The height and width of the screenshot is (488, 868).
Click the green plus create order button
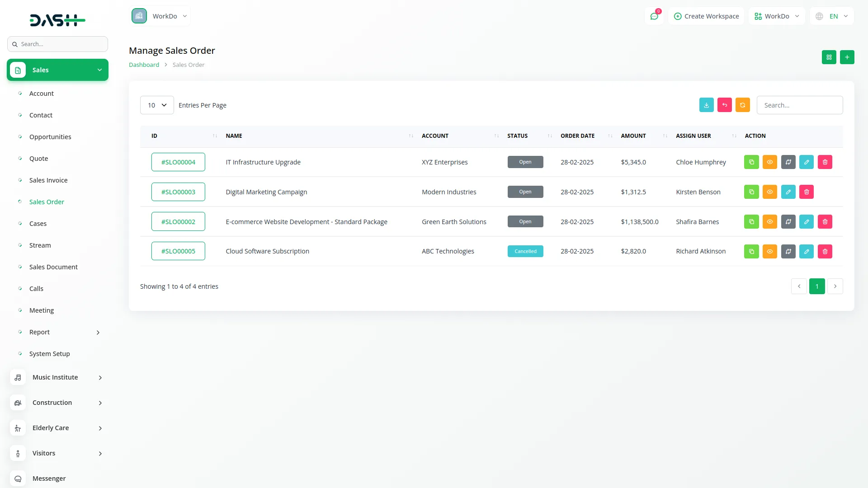pyautogui.click(x=847, y=57)
